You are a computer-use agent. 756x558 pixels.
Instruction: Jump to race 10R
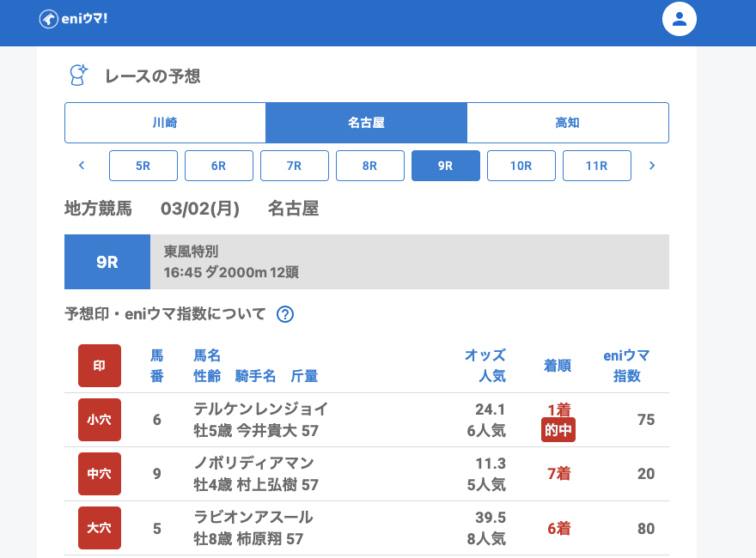point(521,166)
